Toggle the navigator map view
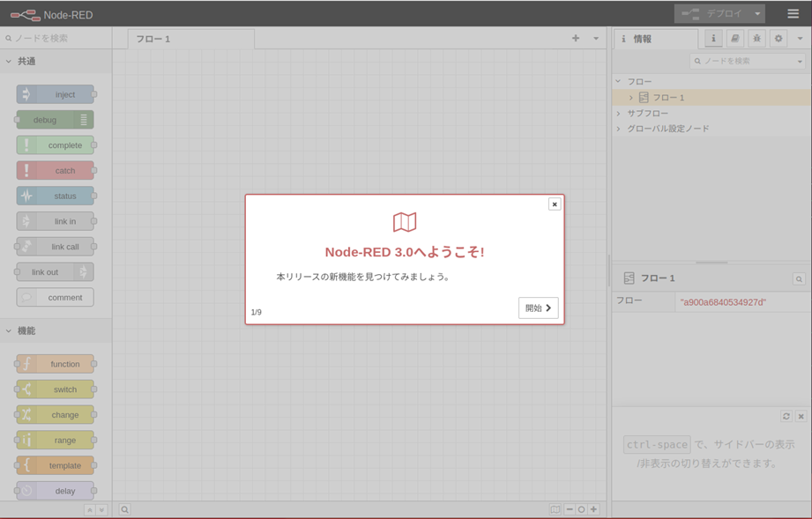 pyautogui.click(x=555, y=509)
